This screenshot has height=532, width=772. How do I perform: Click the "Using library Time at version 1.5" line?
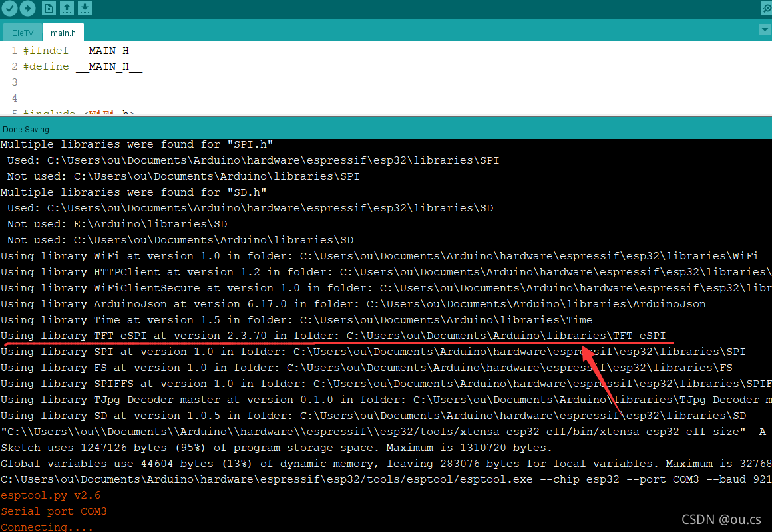tap(296, 320)
